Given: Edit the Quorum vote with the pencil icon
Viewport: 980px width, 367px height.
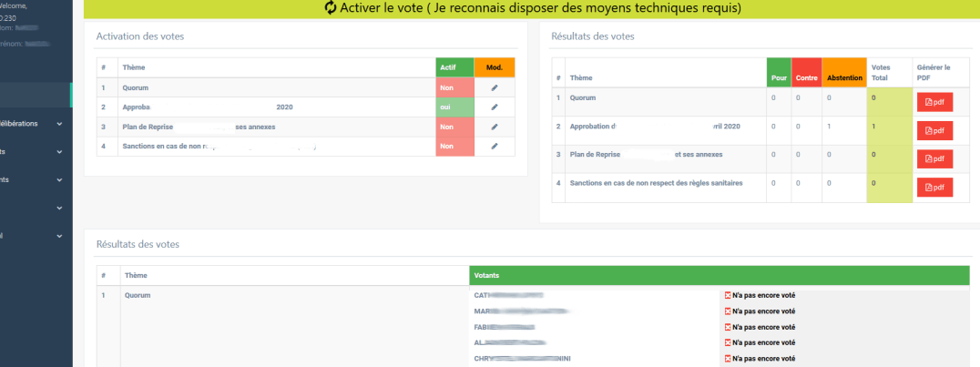Looking at the screenshot, I should tap(495, 87).
